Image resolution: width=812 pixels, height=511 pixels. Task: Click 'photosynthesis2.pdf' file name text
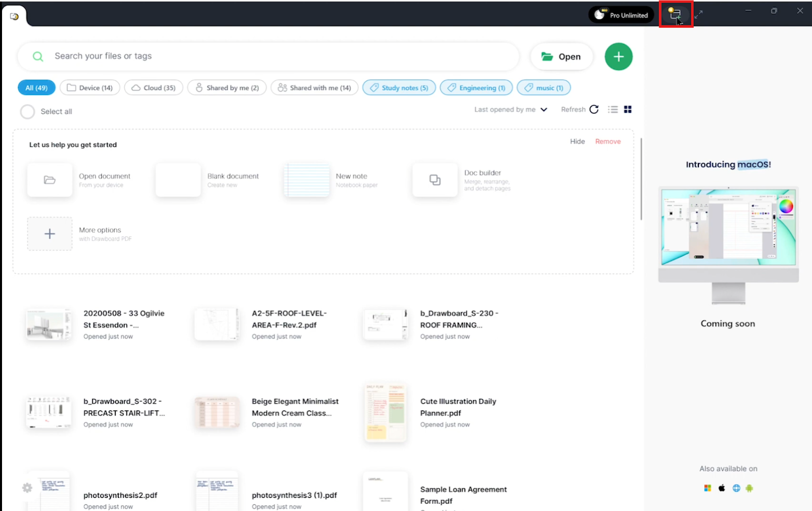[120, 495]
